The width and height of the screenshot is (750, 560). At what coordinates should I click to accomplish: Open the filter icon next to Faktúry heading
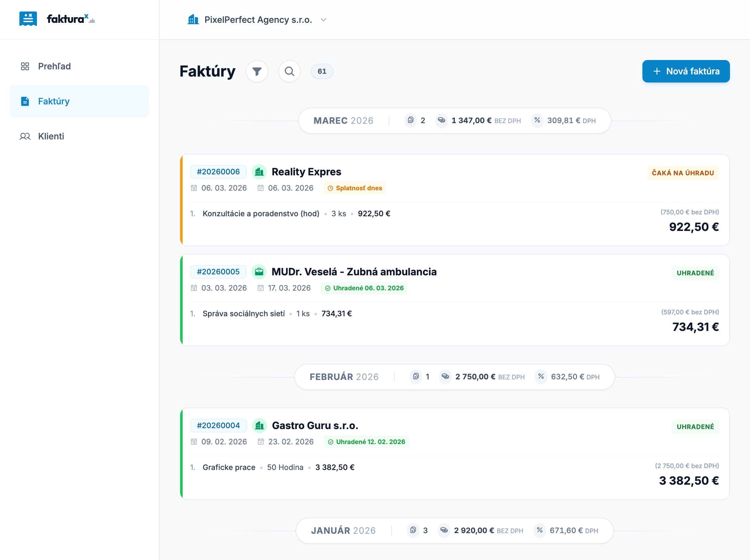tap(257, 71)
